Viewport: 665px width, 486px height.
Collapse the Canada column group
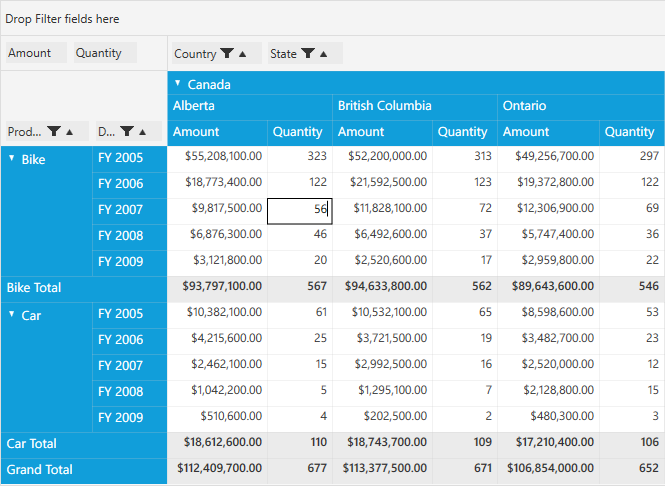(x=178, y=84)
